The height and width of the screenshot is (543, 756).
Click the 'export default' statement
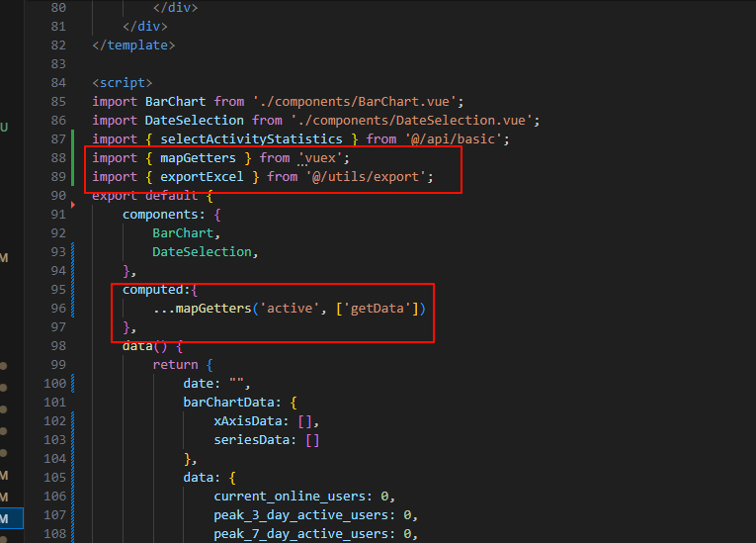pos(144,196)
